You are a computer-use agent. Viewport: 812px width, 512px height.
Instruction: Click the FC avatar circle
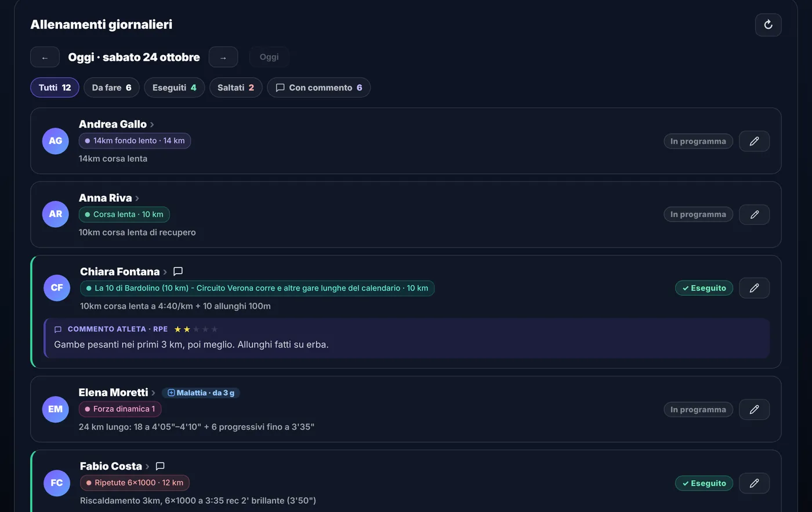[x=57, y=483]
